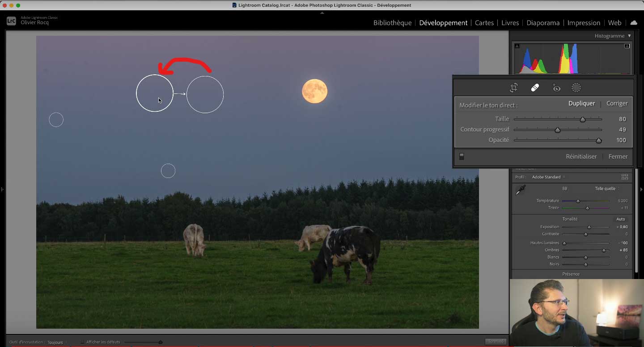Click the Taille slider handle

[x=583, y=119]
